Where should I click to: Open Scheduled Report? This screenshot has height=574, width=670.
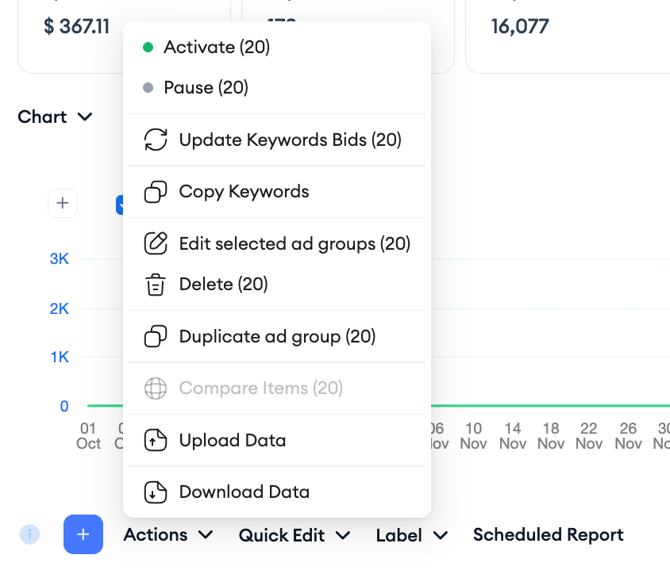pyautogui.click(x=547, y=535)
